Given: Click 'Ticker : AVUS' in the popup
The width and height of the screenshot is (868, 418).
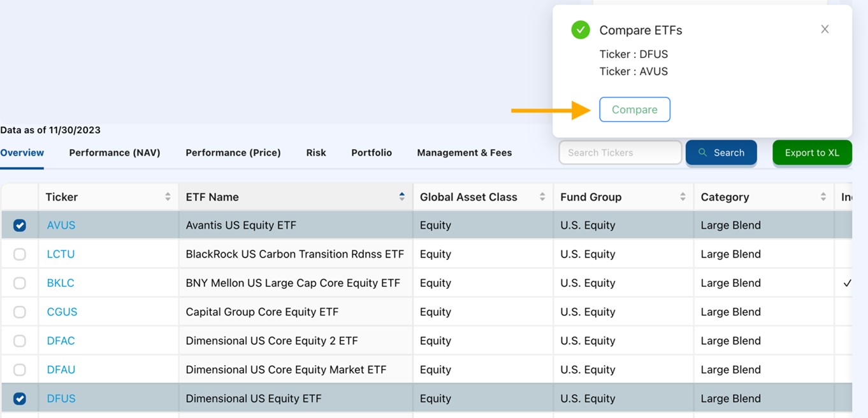Looking at the screenshot, I should point(633,71).
